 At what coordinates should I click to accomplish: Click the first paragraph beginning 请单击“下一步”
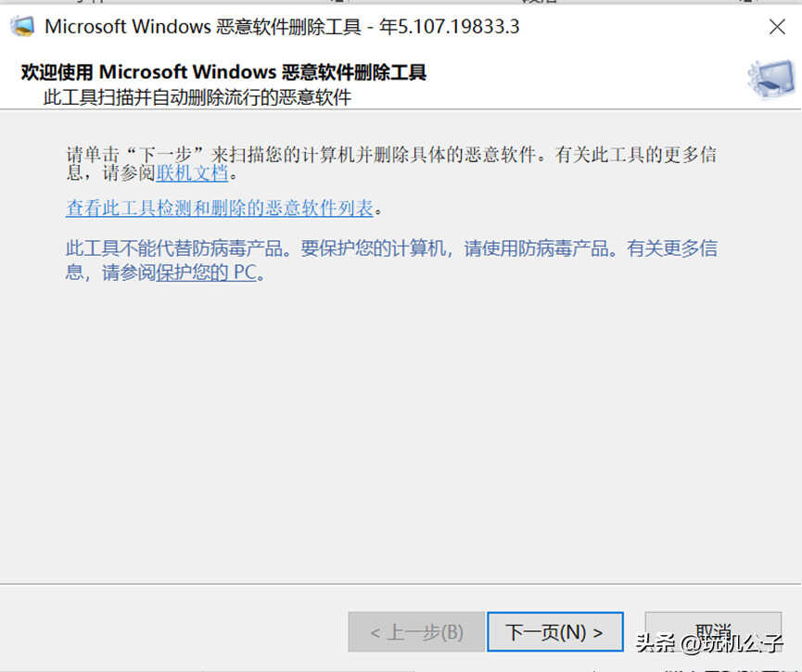tap(391, 164)
